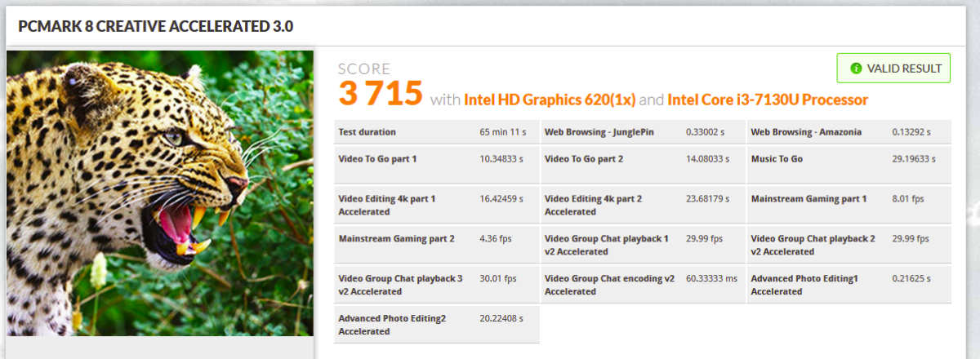Open the Intel Core i3-7130U Processor link
Screen dimensions: 980x359
pos(767,100)
